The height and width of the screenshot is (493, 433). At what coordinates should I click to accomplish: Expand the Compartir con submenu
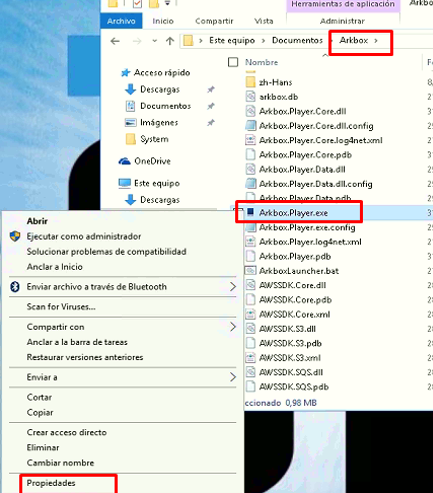(233, 327)
